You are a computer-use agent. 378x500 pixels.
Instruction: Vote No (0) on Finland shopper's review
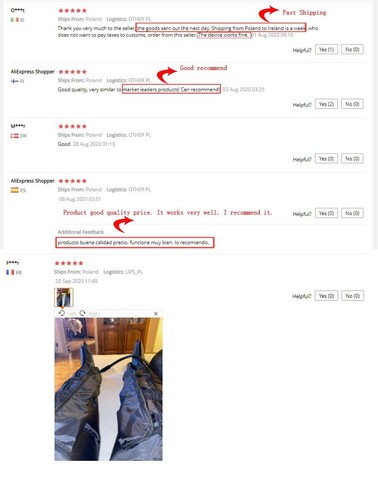(x=352, y=104)
